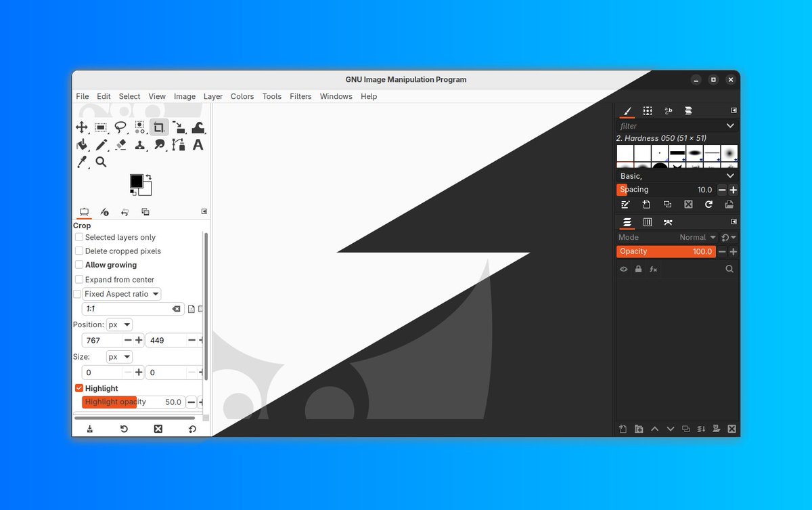The height and width of the screenshot is (510, 812).
Task: Toggle Selected layers only checkbox
Action: (x=79, y=237)
